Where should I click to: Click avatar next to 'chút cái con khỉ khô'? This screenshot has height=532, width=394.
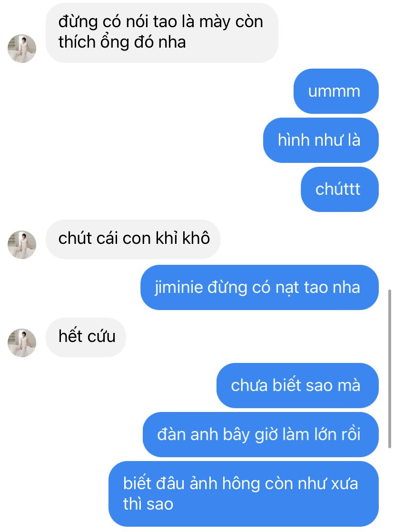click(x=22, y=245)
